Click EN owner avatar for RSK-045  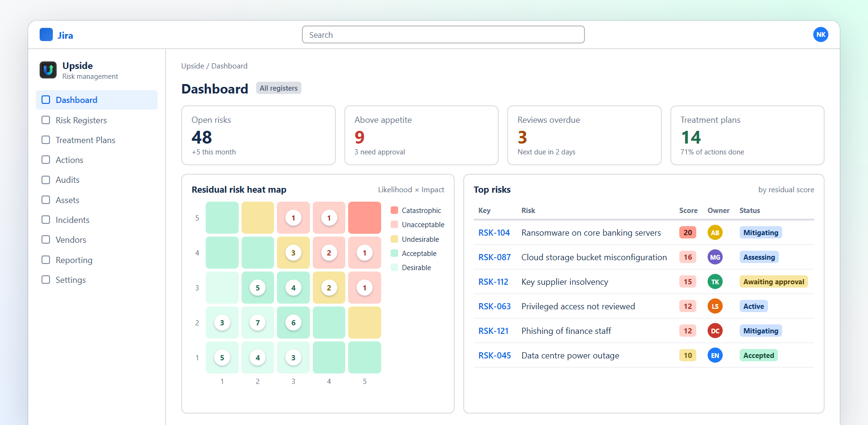click(715, 355)
